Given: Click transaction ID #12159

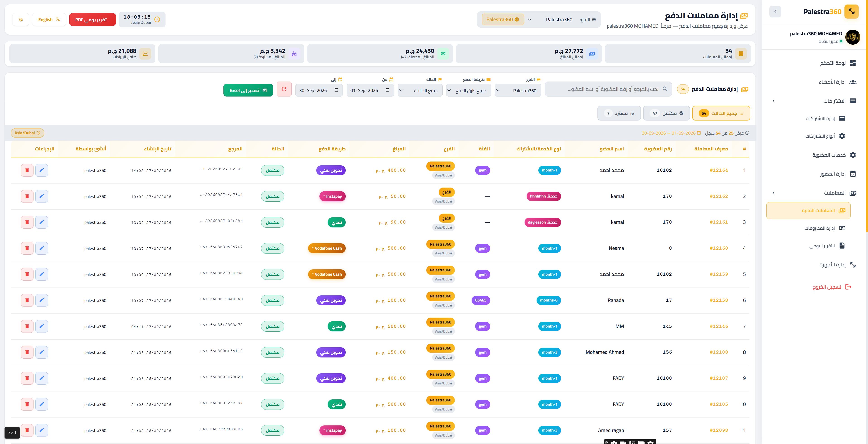Looking at the screenshot, I should (719, 274).
